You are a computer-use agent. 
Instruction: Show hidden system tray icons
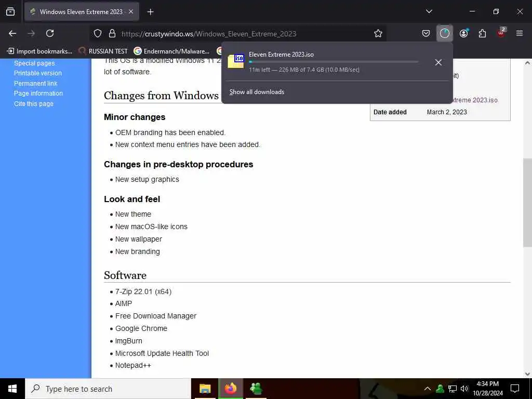point(428,389)
